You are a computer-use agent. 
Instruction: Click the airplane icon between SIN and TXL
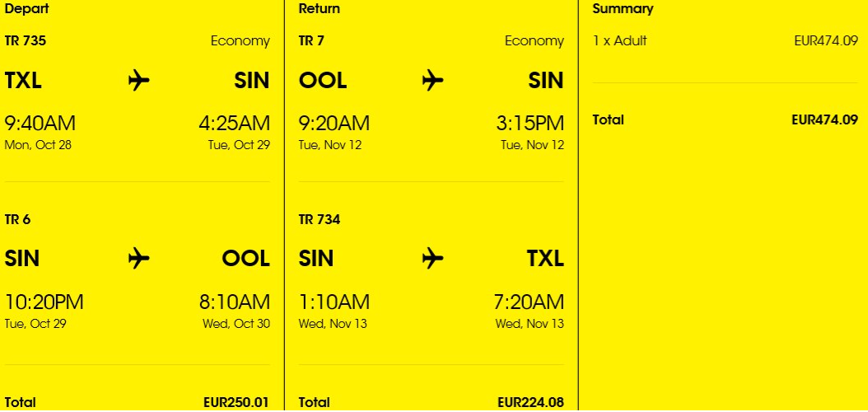tap(433, 259)
